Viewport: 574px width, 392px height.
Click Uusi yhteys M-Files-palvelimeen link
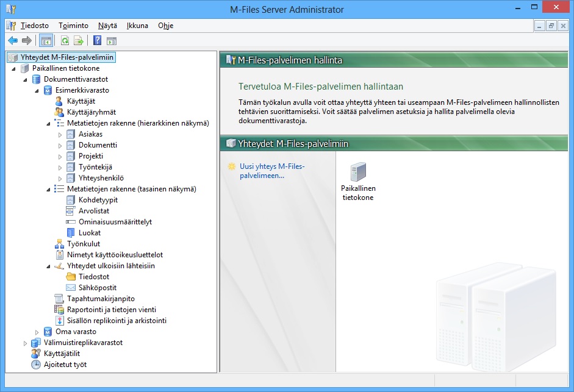coord(272,171)
